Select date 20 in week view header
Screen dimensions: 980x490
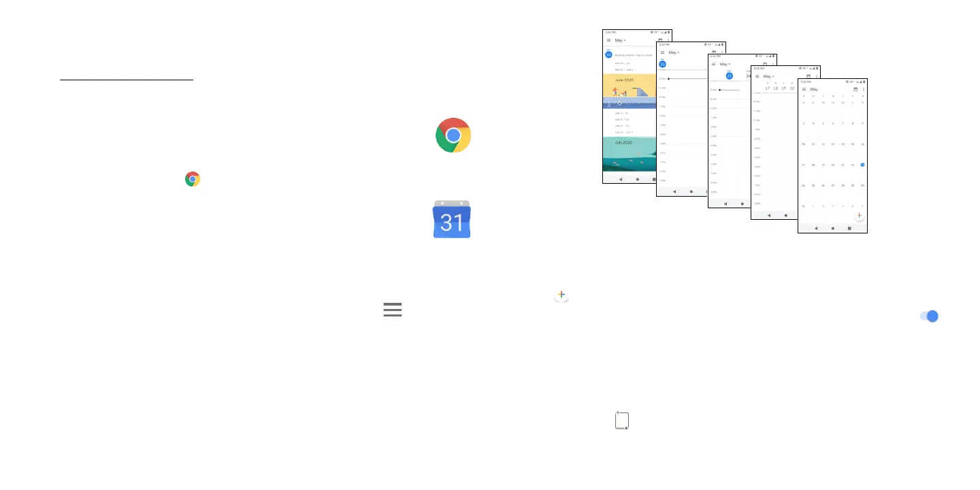click(792, 88)
